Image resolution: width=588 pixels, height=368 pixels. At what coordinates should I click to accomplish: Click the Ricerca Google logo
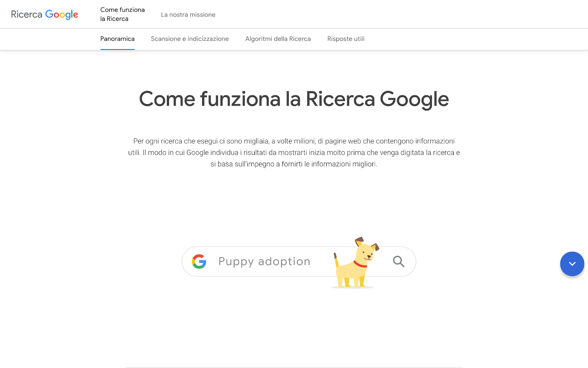[x=44, y=14]
